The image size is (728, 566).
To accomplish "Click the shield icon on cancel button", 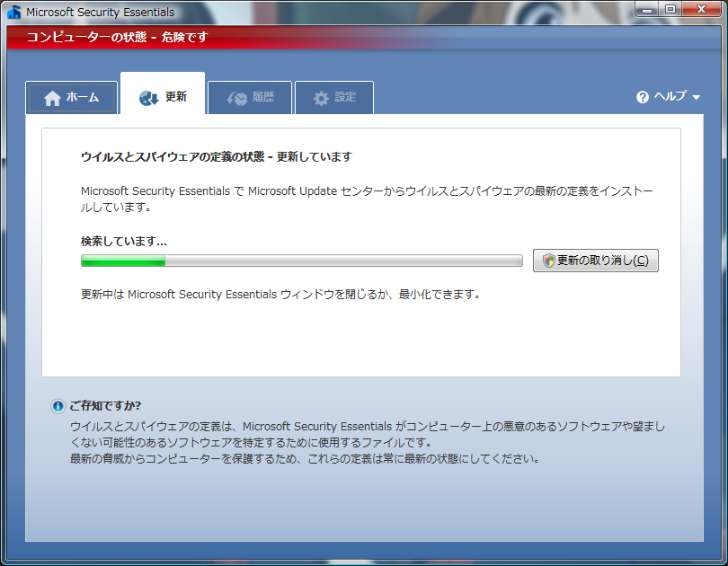I will click(x=549, y=261).
